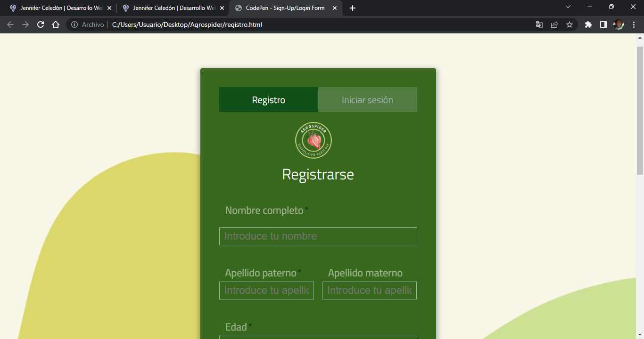Open the Extensions puzzle icon

point(588,25)
